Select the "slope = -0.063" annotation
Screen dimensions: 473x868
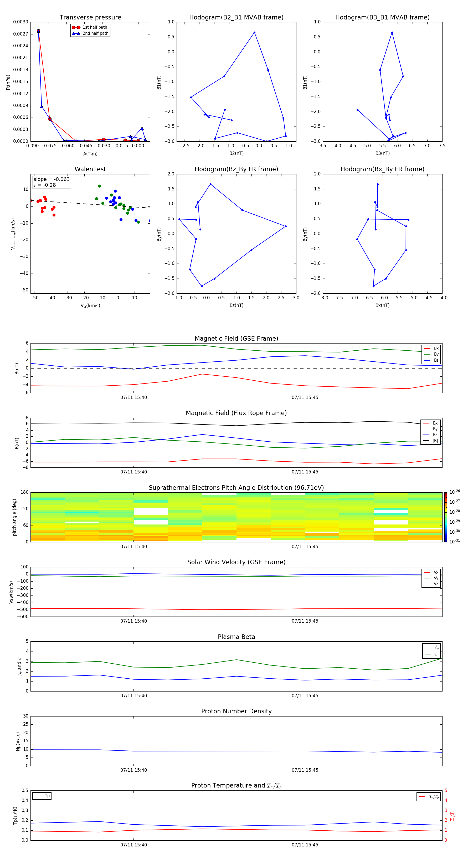click(52, 179)
